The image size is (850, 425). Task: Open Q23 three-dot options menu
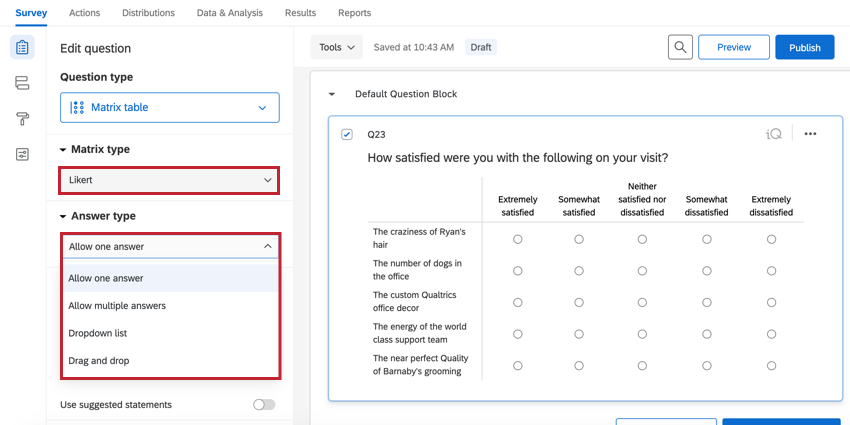pyautogui.click(x=810, y=134)
